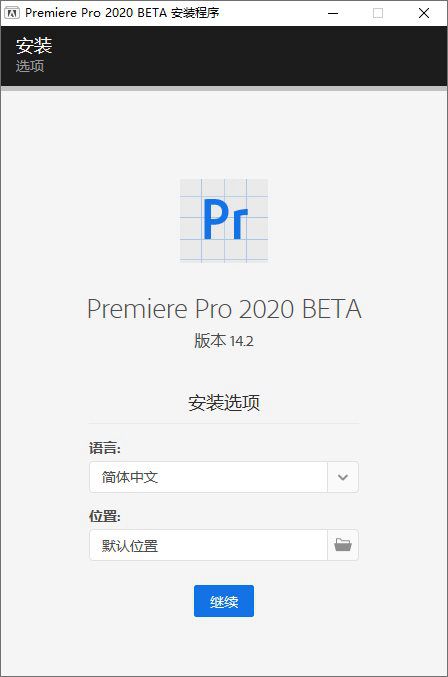
Task: Click the 版本 14.2 version text
Action: point(224,341)
